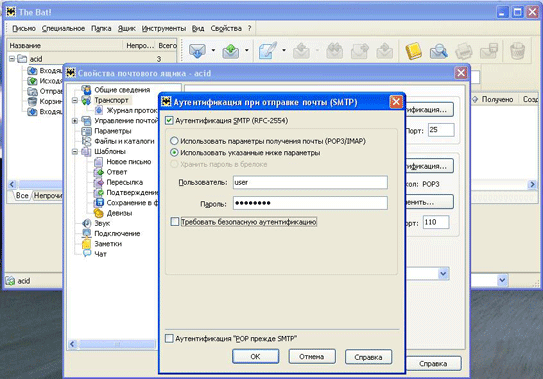This screenshot has width=543, height=379.
Task: Open the Папка menu
Action: [x=101, y=28]
